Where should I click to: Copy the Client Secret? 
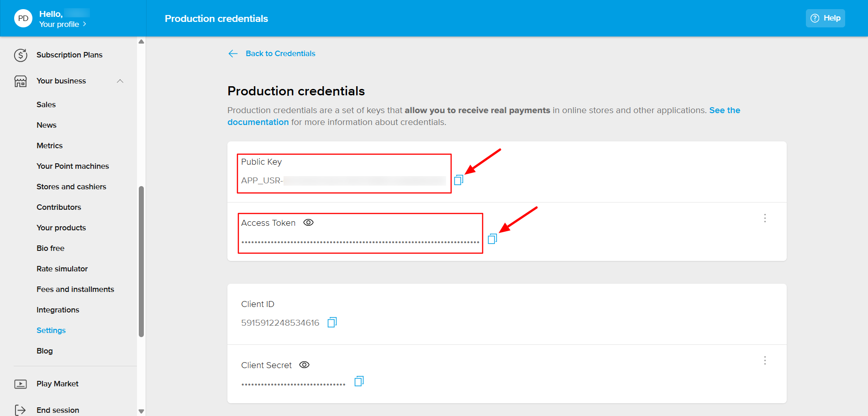[x=359, y=381]
